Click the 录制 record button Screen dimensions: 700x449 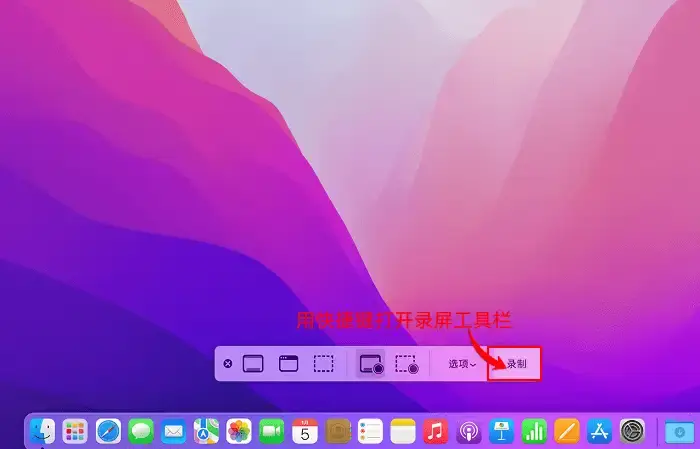pos(516,364)
